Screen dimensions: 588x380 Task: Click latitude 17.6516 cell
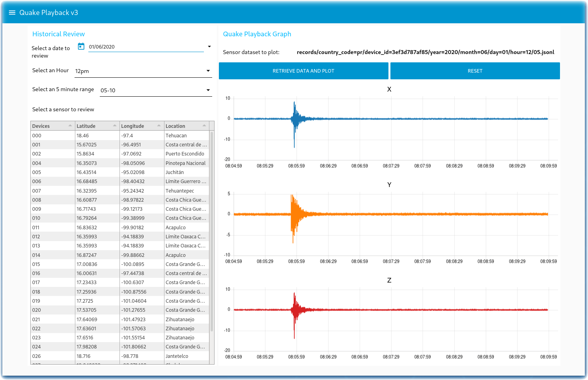pos(97,337)
